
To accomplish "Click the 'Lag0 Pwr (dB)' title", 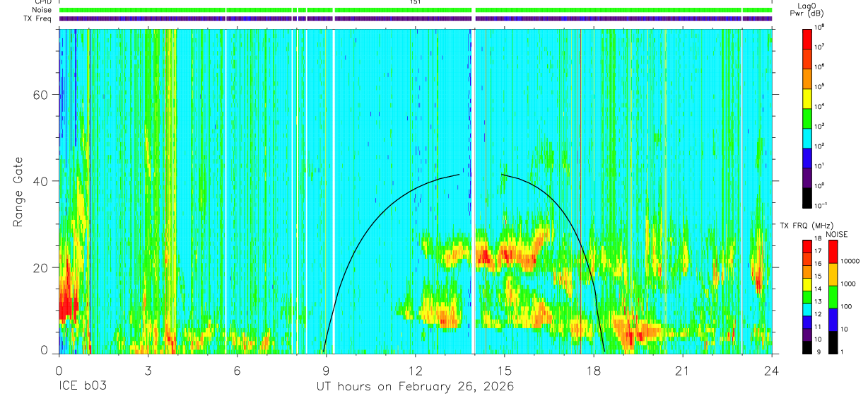I will (x=807, y=9).
